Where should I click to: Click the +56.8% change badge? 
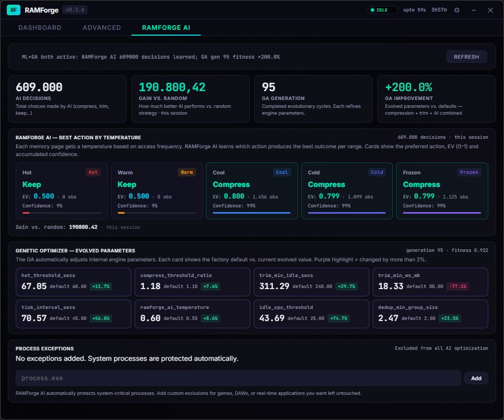101,318
